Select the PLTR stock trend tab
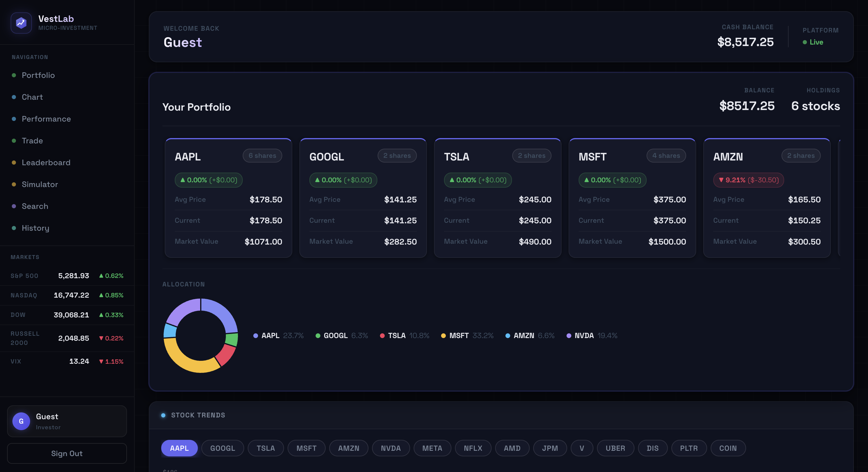The height and width of the screenshot is (472, 868). tap(689, 448)
